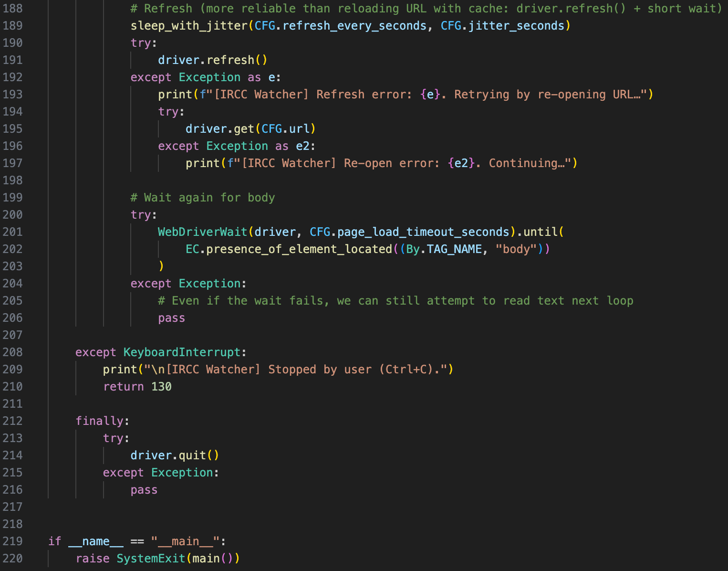This screenshot has height=571, width=728.
Task: Click the KeyboardInterrupt exception name
Action: click(x=182, y=352)
